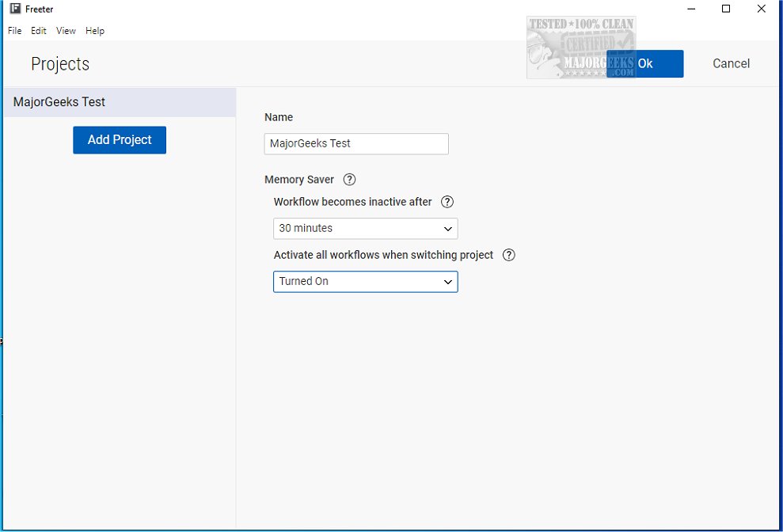Open the Edit menu
783x532 pixels.
39,31
